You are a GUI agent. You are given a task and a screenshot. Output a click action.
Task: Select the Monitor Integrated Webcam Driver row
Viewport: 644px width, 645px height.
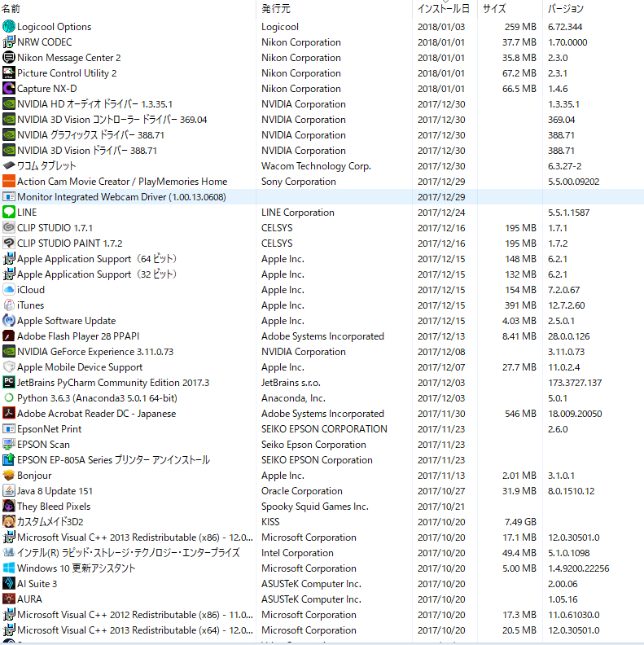(322, 197)
